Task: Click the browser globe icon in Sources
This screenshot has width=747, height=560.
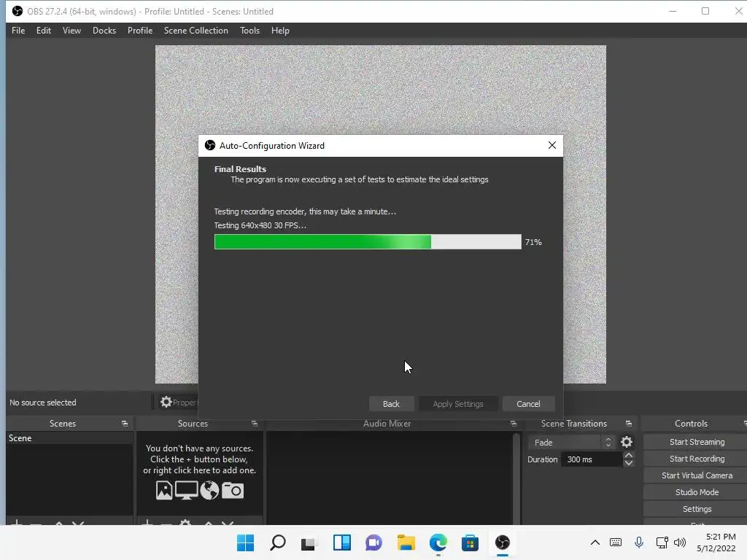Action: pos(209,491)
